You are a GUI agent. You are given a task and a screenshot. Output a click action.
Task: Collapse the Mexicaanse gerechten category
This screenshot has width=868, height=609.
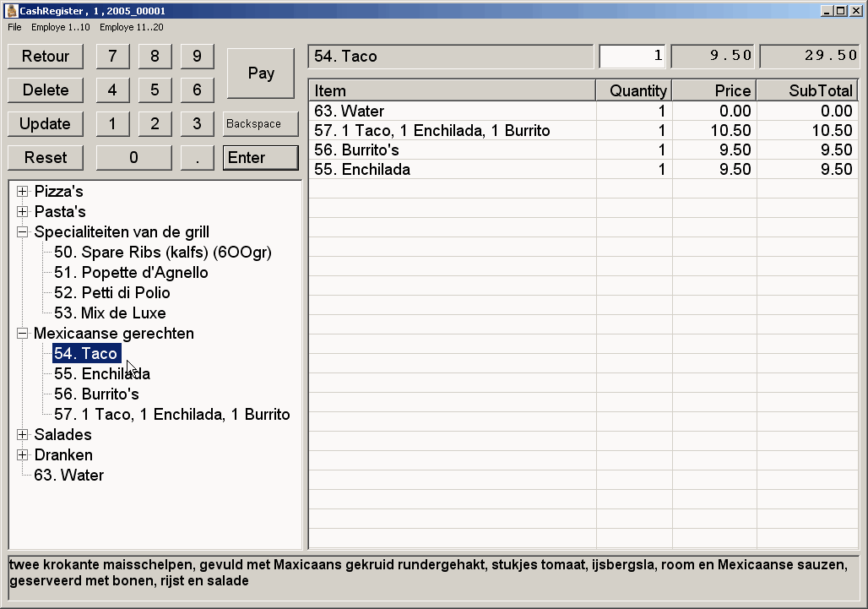click(22, 334)
